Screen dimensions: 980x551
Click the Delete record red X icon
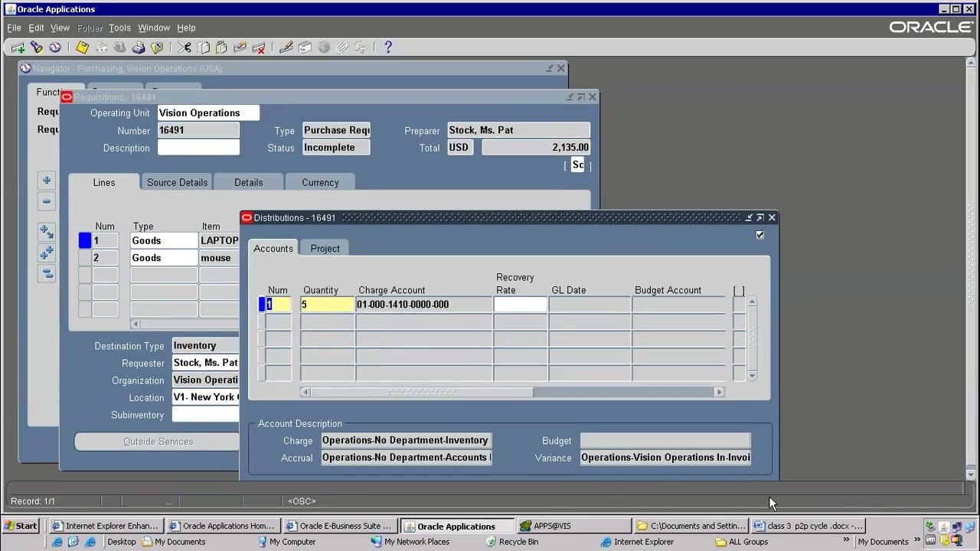click(259, 47)
